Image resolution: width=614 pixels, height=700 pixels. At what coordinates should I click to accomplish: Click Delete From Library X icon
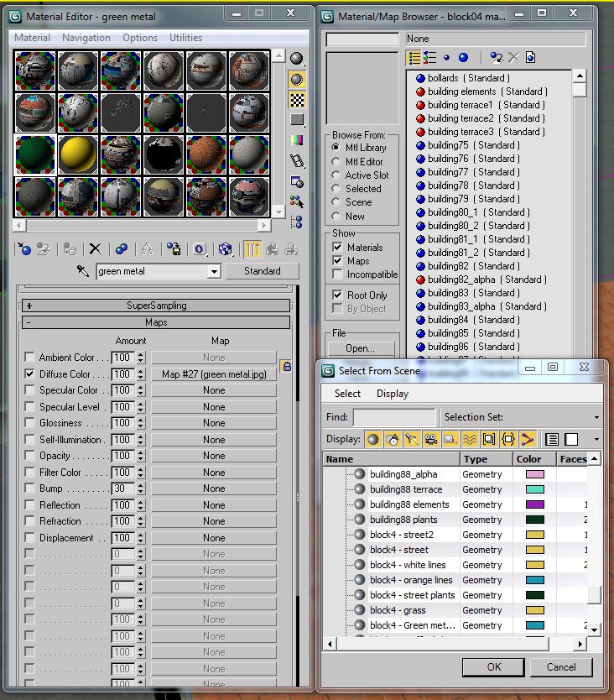click(x=513, y=58)
